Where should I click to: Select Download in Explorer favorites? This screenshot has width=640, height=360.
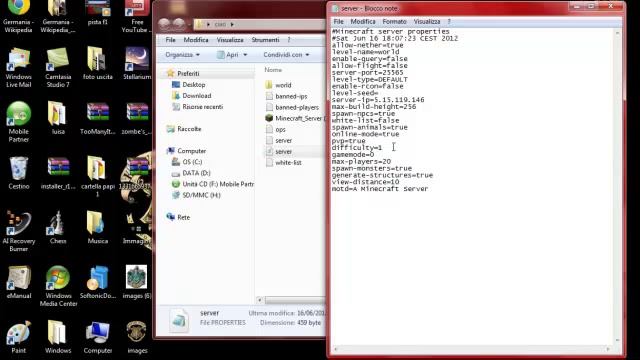coord(197,96)
